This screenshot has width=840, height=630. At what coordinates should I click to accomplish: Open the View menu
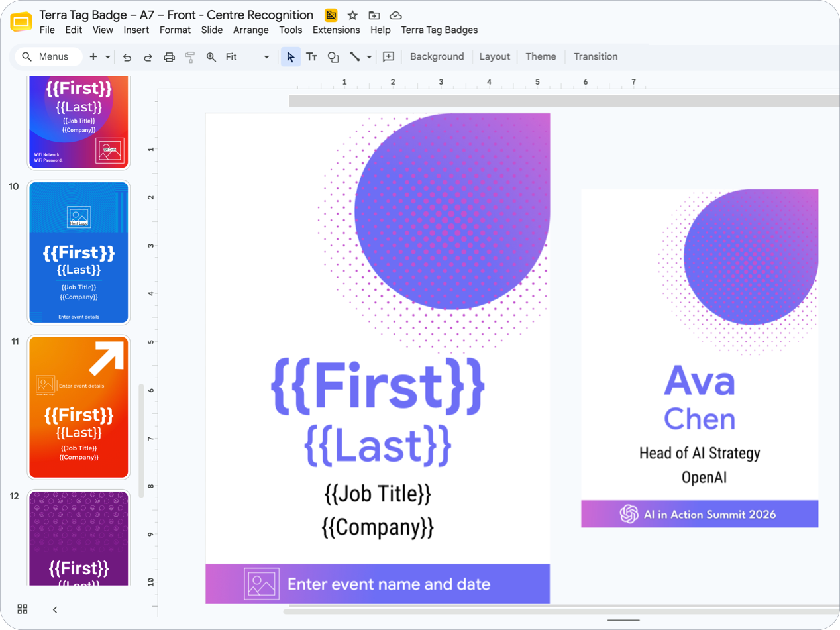103,30
